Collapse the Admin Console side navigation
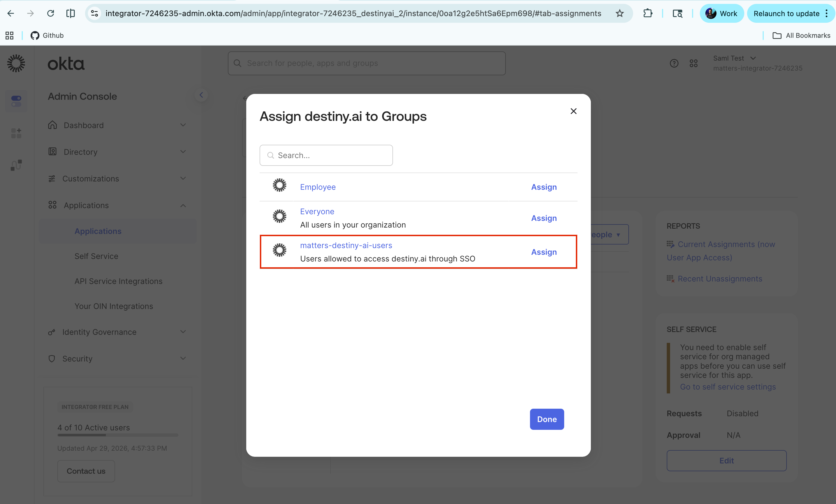Screen dimensions: 836x504 coord(201,95)
